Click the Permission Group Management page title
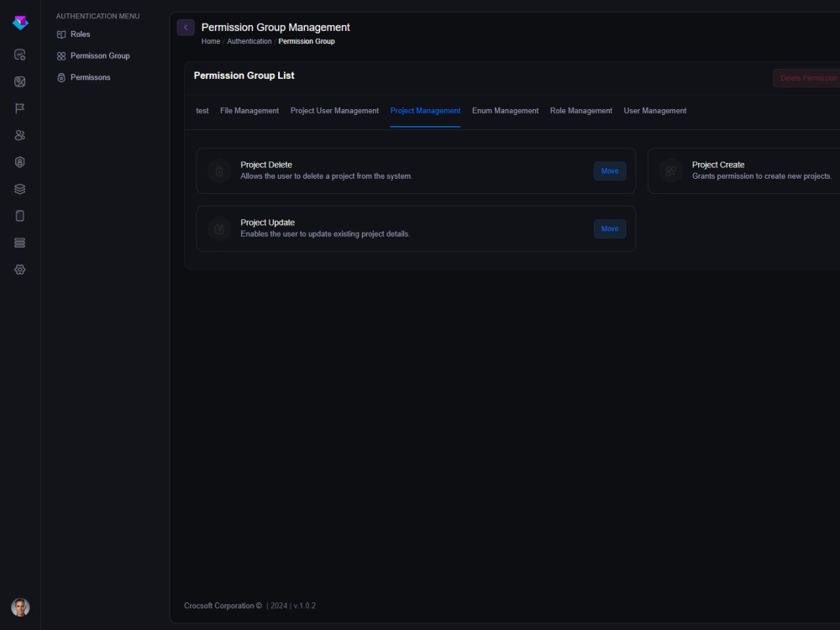This screenshot has width=840, height=630. (276, 28)
